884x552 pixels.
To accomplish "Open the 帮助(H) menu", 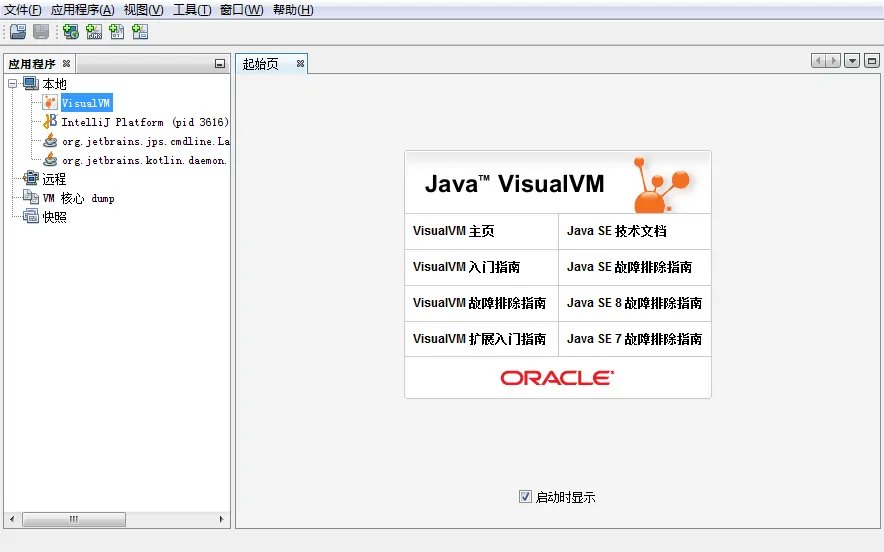I will coord(293,10).
